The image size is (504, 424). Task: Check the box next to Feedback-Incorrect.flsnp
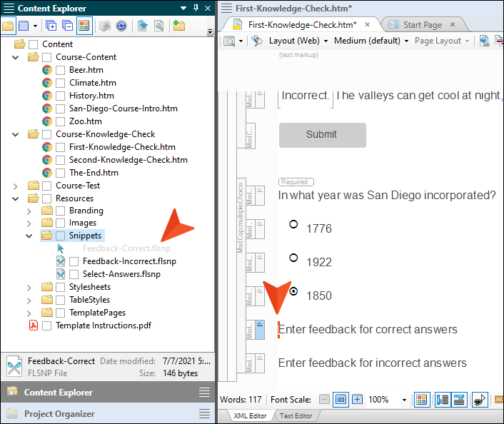pos(74,261)
